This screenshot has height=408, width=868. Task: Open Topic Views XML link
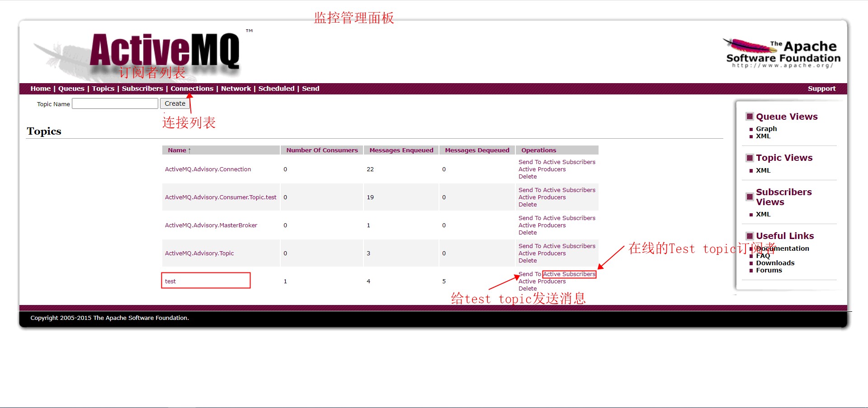click(x=763, y=170)
